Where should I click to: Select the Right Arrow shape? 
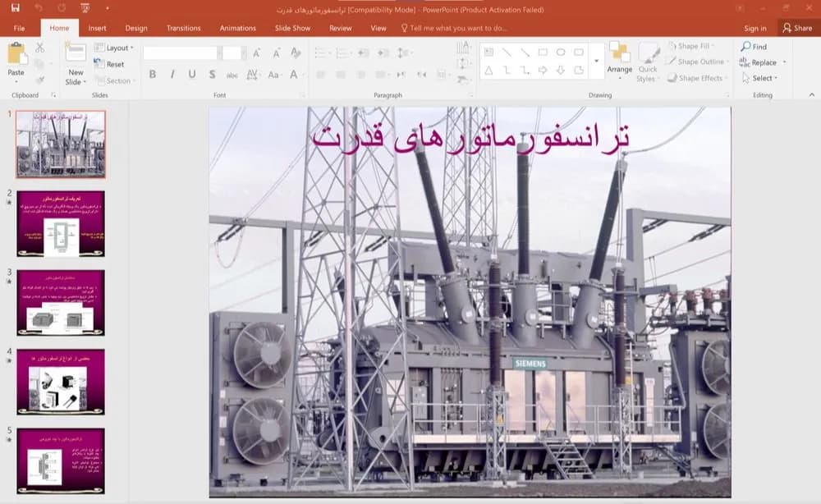(543, 70)
